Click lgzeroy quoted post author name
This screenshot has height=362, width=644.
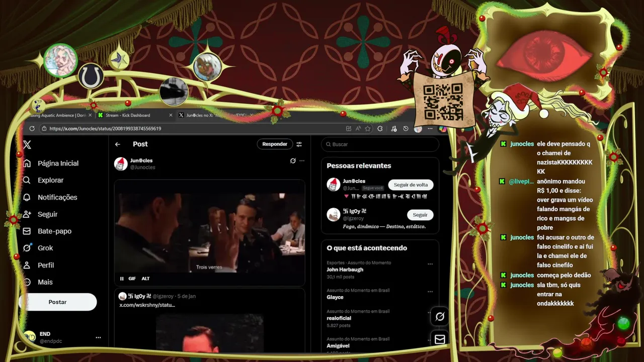[x=139, y=296]
